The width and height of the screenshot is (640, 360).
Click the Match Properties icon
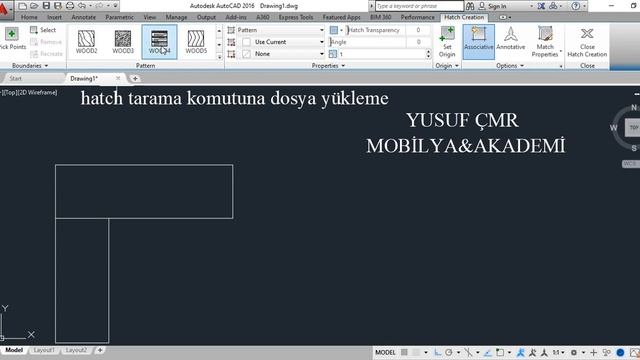(545, 34)
